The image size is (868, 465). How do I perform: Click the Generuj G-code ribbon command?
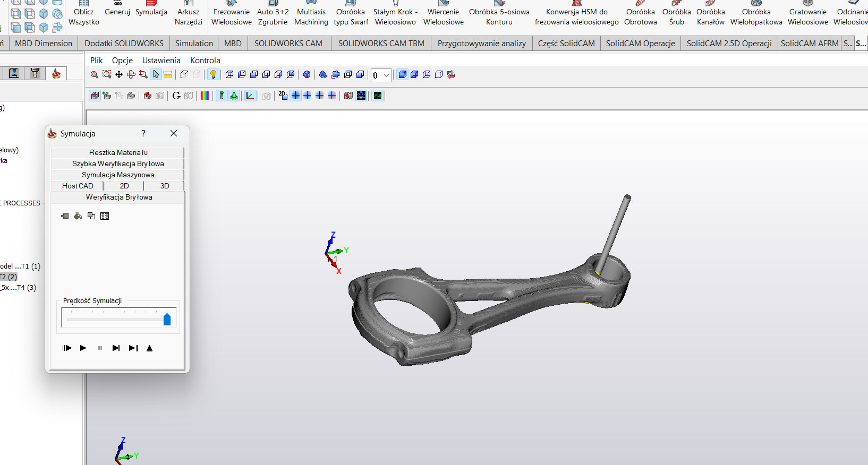click(x=117, y=12)
